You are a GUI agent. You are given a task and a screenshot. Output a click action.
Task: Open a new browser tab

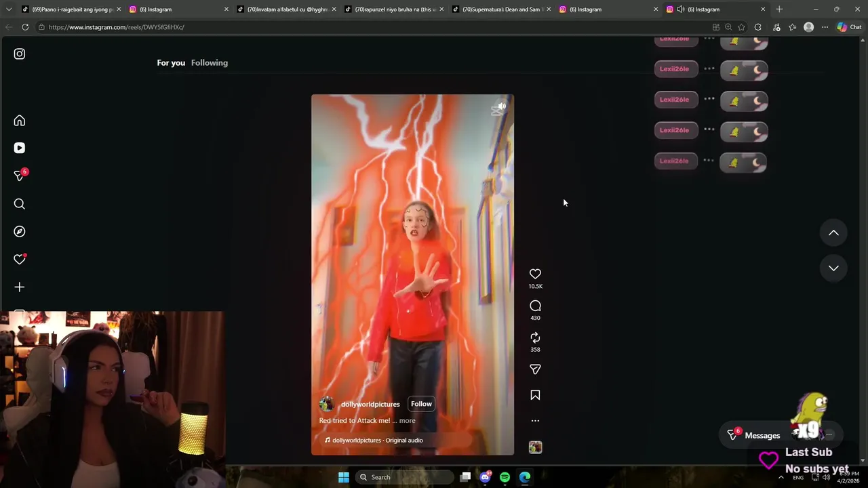[x=779, y=9]
